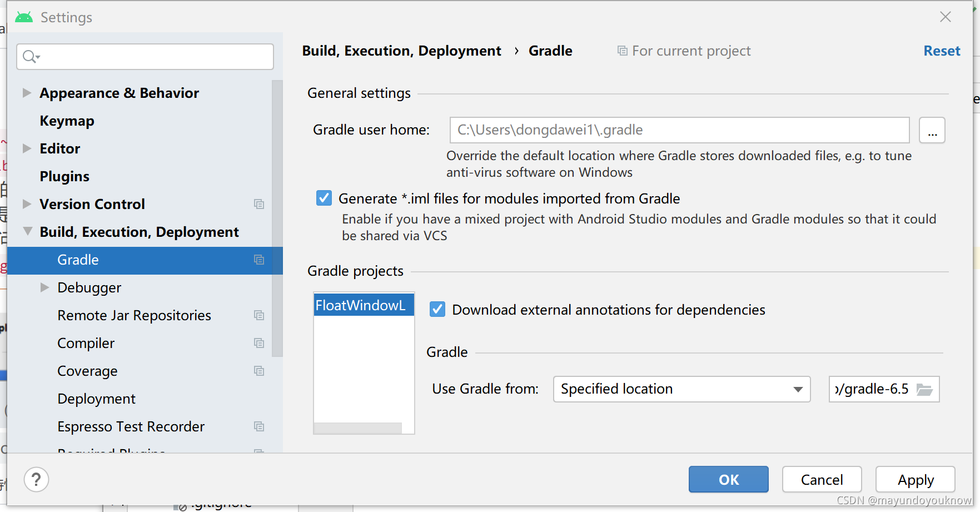Image resolution: width=980 pixels, height=512 pixels.
Task: Expand the Debugger node
Action: pyautogui.click(x=44, y=287)
